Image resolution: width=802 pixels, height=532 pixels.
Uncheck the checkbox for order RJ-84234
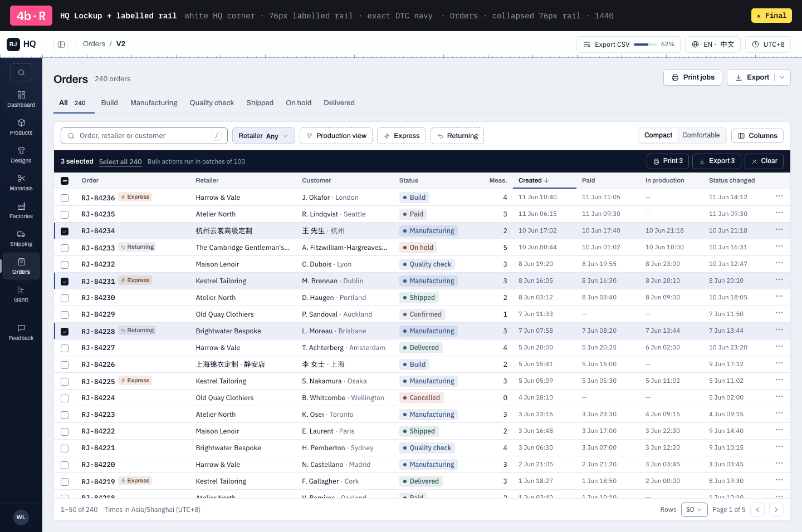pyautogui.click(x=65, y=231)
